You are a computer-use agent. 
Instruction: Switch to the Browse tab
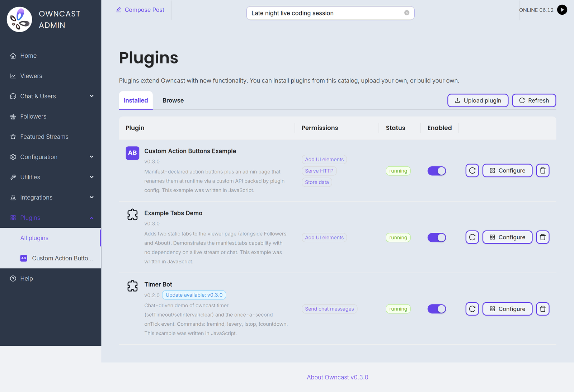tap(173, 100)
